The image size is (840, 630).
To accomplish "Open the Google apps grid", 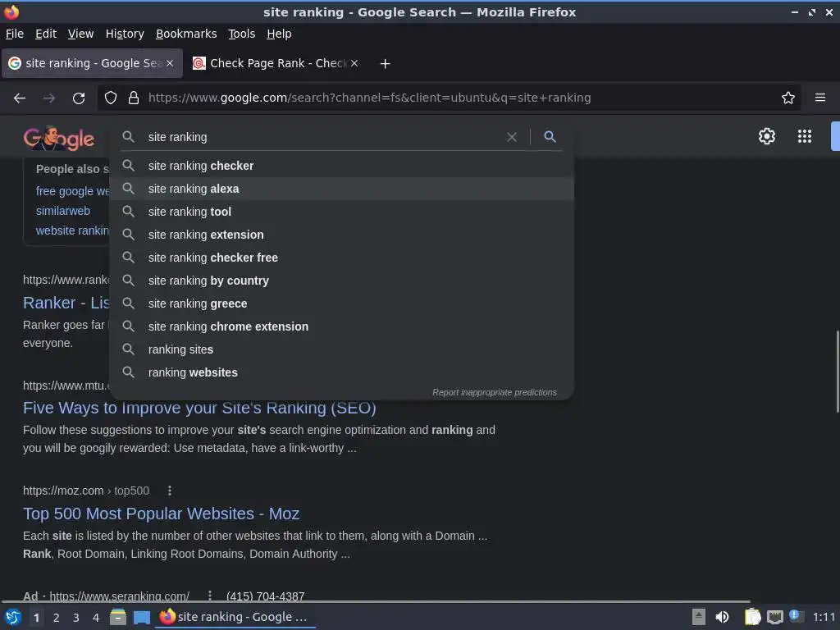I will pyautogui.click(x=805, y=136).
